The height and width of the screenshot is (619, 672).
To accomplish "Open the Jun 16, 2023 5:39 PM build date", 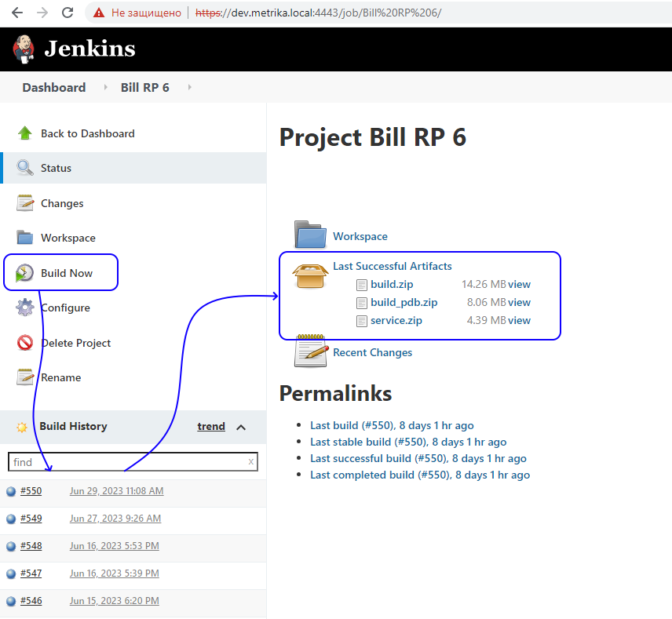I will coord(114,573).
